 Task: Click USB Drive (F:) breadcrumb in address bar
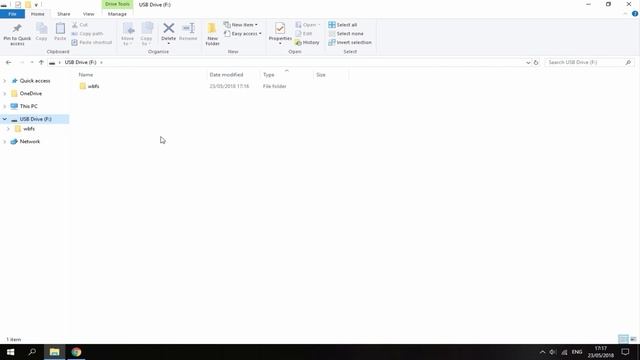coord(80,62)
